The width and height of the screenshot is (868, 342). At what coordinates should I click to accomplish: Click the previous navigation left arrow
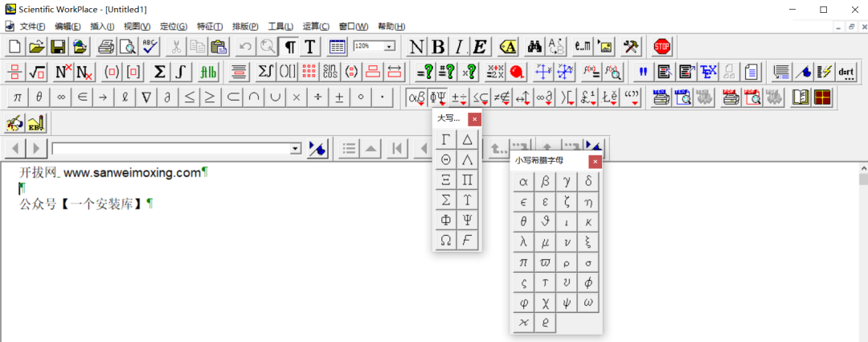[x=15, y=149]
